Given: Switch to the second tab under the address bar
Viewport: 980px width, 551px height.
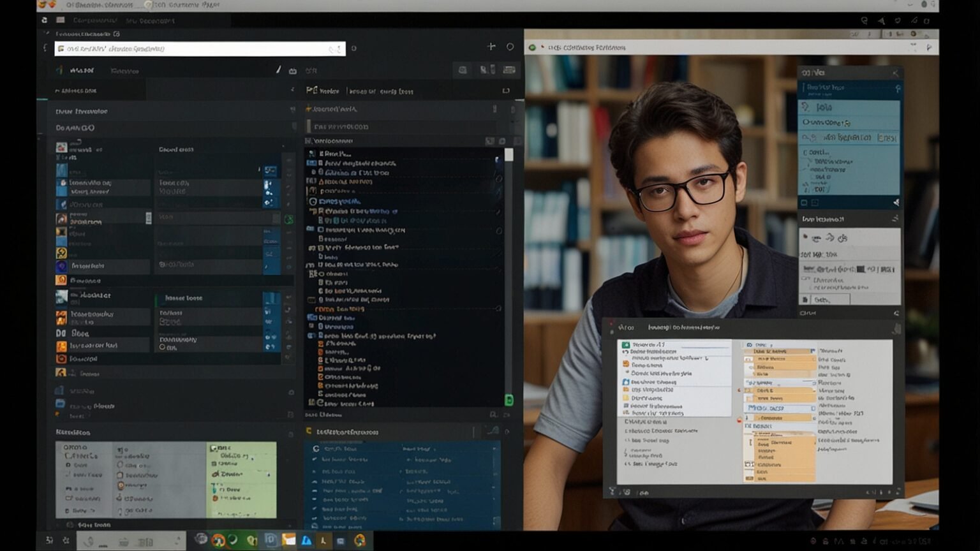Looking at the screenshot, I should tap(124, 71).
